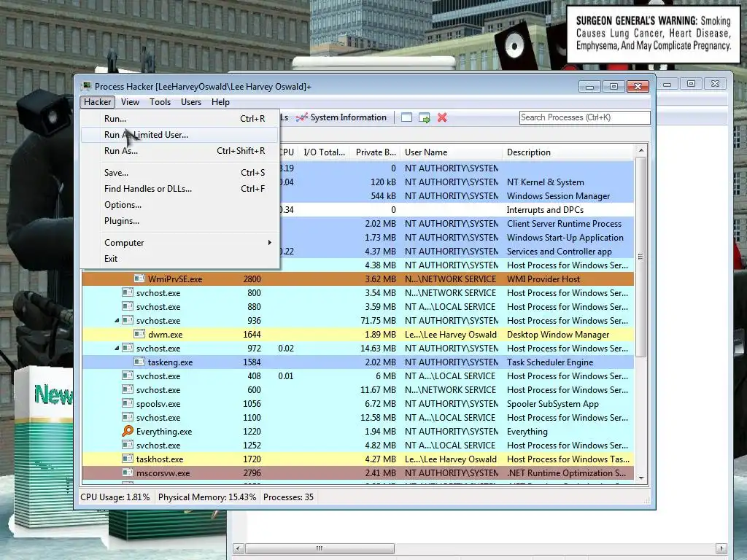
Task: Select the WmiPrvSE.exe row name
Action: (x=175, y=279)
